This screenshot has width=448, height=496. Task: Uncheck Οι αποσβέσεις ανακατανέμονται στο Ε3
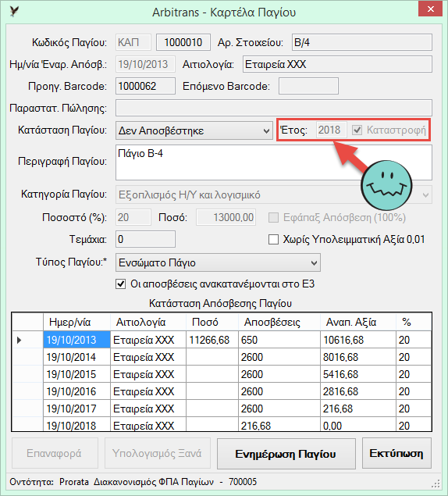(x=120, y=284)
